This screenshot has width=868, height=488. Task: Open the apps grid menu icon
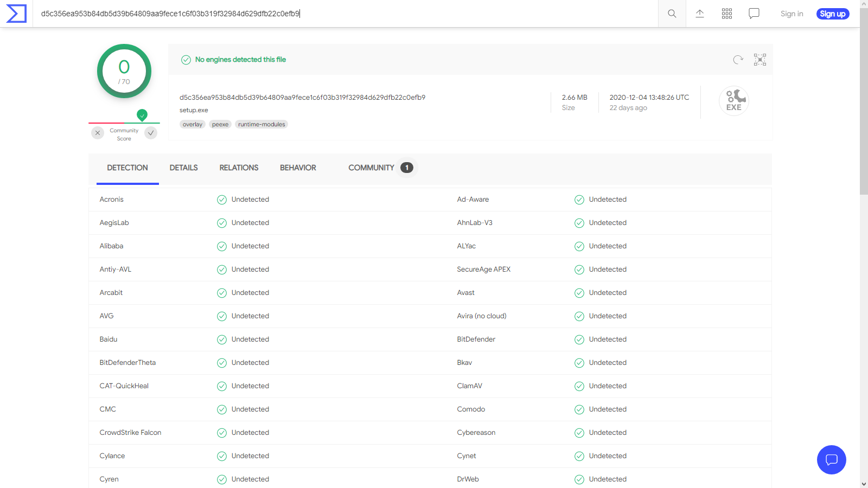point(727,14)
